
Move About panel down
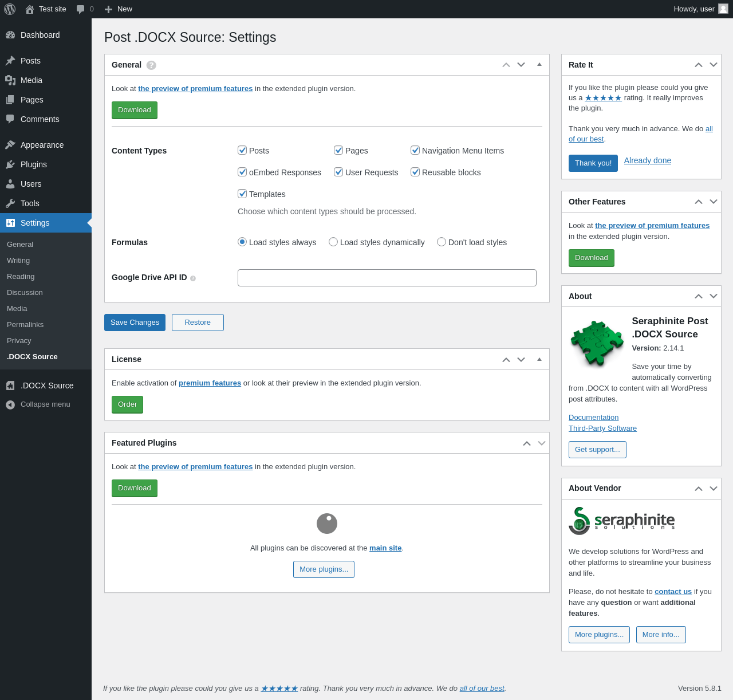tap(714, 296)
